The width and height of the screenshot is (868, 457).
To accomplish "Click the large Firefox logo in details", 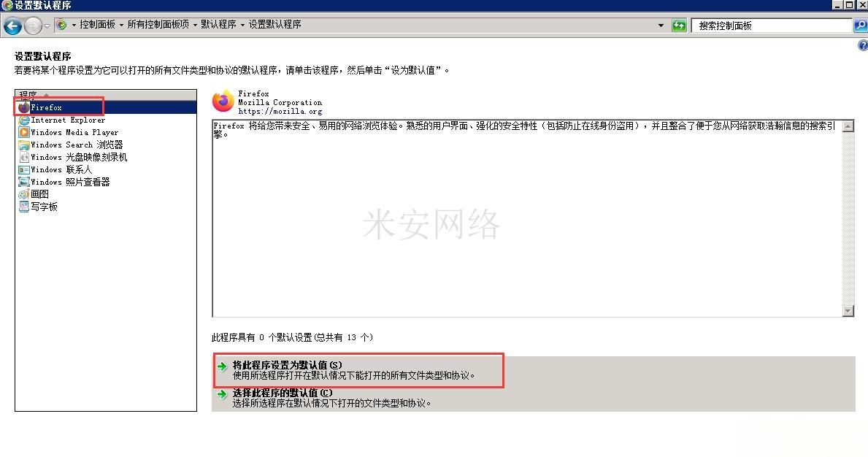I will pyautogui.click(x=223, y=101).
